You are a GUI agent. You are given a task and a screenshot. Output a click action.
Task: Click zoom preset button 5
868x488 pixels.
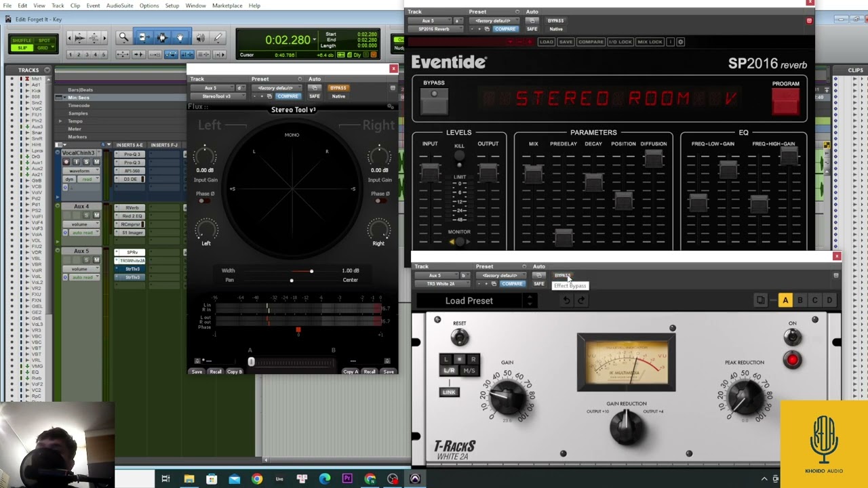103,54
